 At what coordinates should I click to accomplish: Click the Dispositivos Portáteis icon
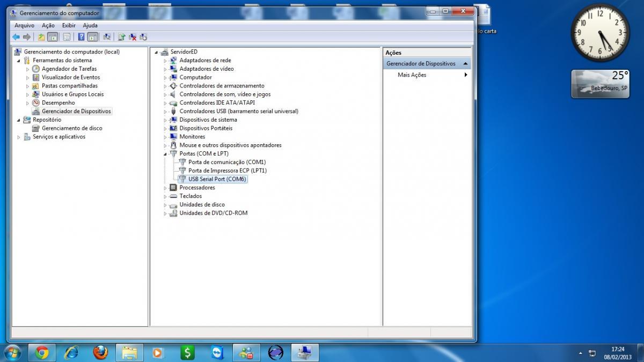pyautogui.click(x=173, y=128)
